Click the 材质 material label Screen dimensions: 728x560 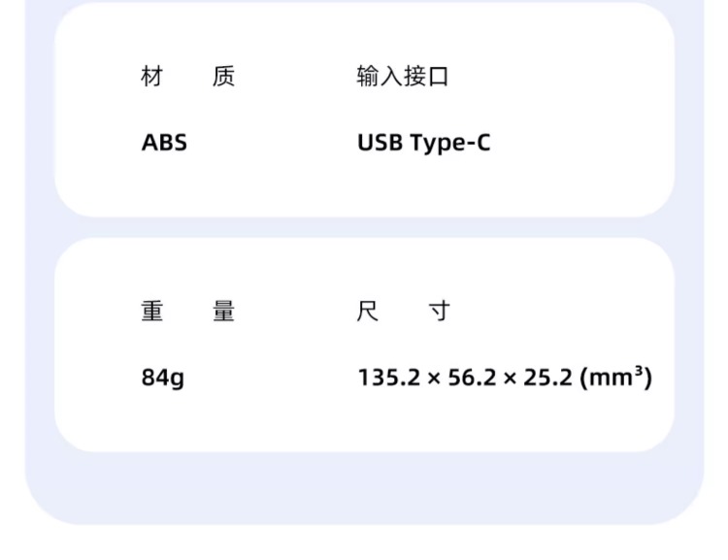(x=188, y=77)
